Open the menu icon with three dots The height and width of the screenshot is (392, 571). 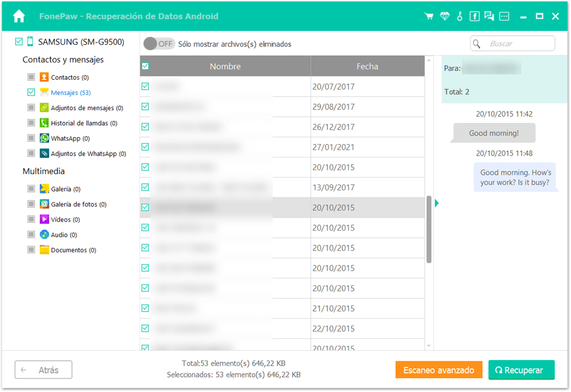point(504,16)
